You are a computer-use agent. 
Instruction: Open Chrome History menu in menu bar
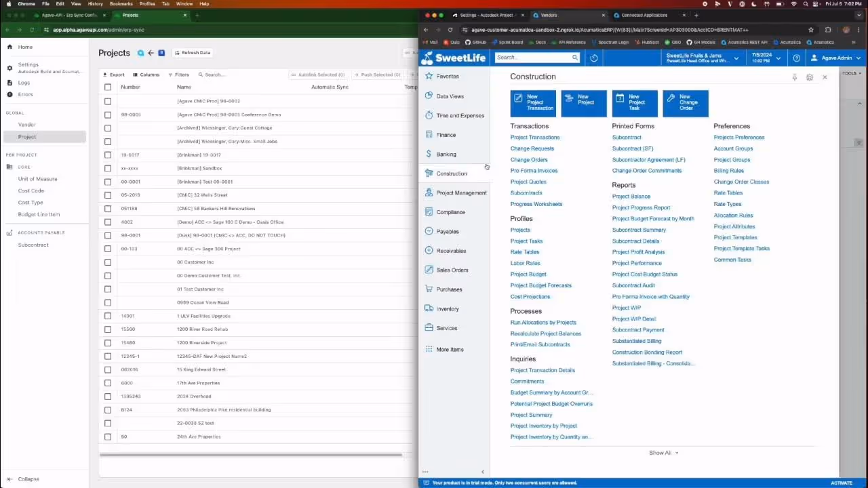95,4
